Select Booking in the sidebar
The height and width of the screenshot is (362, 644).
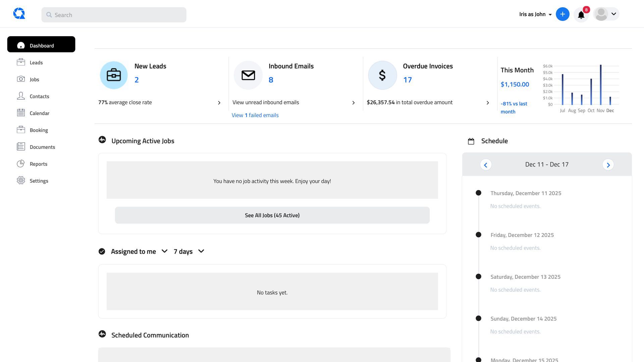(x=39, y=130)
